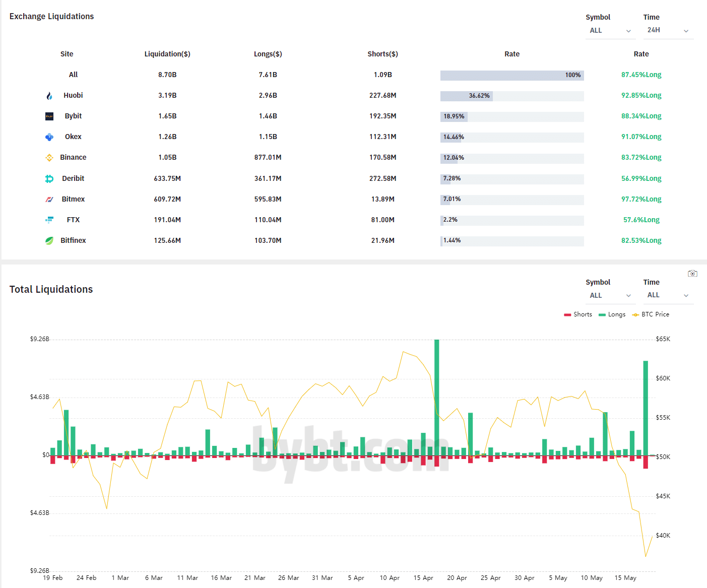Viewport: 707px width, 588px height.
Task: Click the Binance exchange logo icon
Action: pos(49,158)
